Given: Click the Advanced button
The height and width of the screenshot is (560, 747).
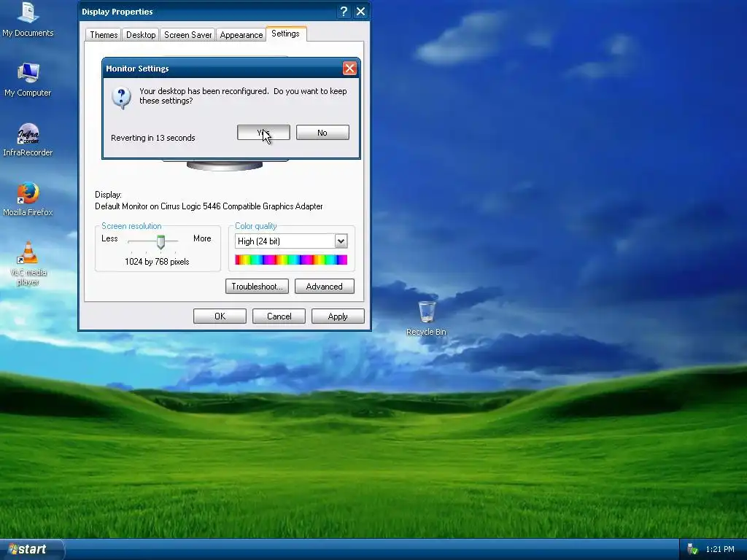Looking at the screenshot, I should click(325, 286).
